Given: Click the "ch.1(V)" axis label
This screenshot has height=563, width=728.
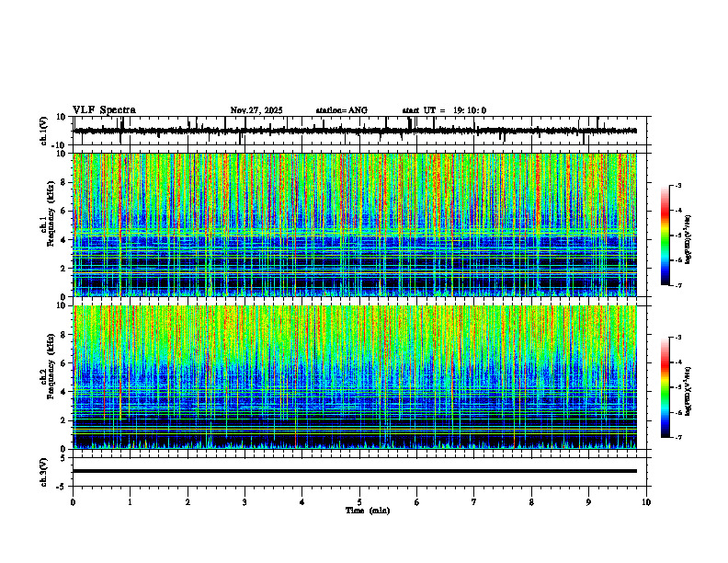Looking at the screenshot, I should click(x=44, y=131).
